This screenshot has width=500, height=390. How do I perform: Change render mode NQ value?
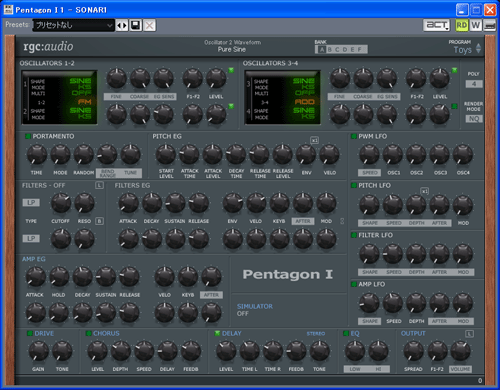point(474,119)
